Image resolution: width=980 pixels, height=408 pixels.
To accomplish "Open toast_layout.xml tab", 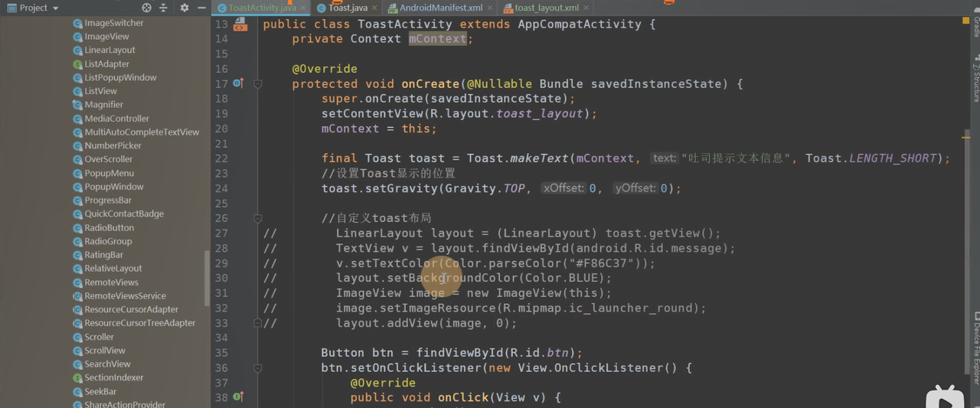I will pyautogui.click(x=547, y=8).
